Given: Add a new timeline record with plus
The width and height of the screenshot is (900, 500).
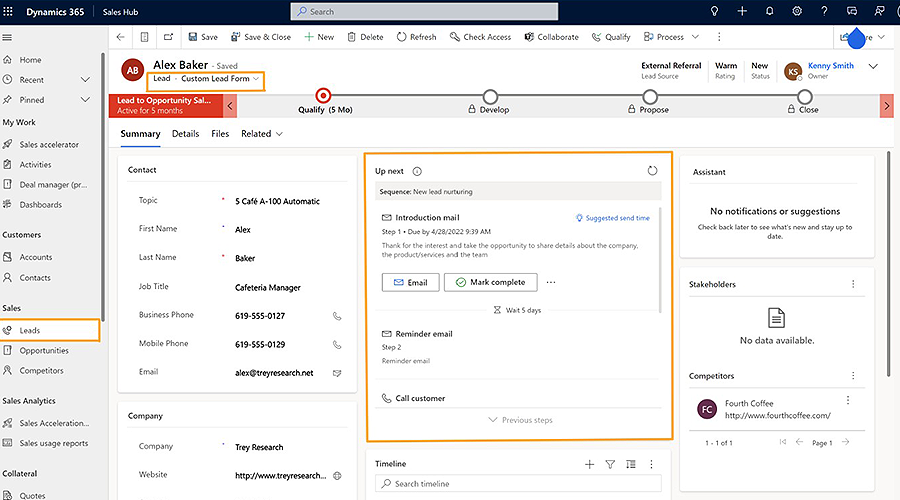Looking at the screenshot, I should point(589,464).
